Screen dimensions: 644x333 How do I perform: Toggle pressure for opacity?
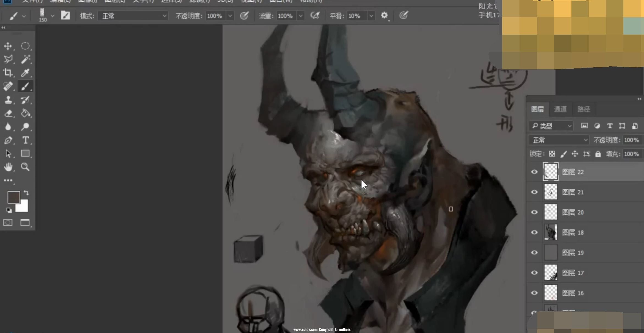[x=244, y=15]
